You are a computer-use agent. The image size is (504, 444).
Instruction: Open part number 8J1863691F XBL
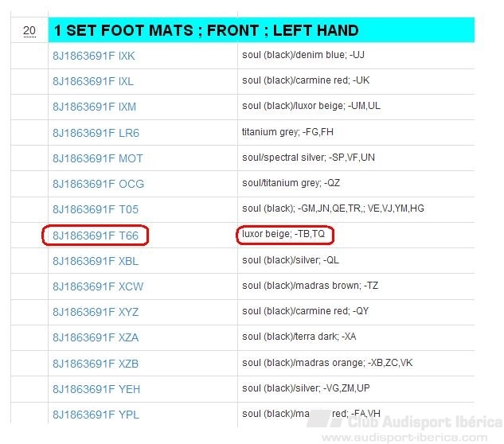(96, 261)
